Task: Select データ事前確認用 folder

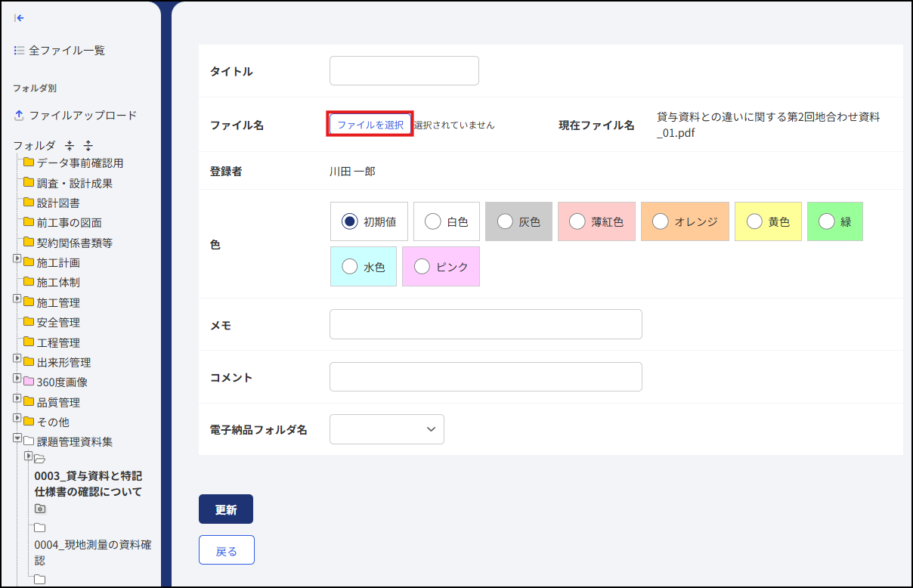Action: pos(80,163)
